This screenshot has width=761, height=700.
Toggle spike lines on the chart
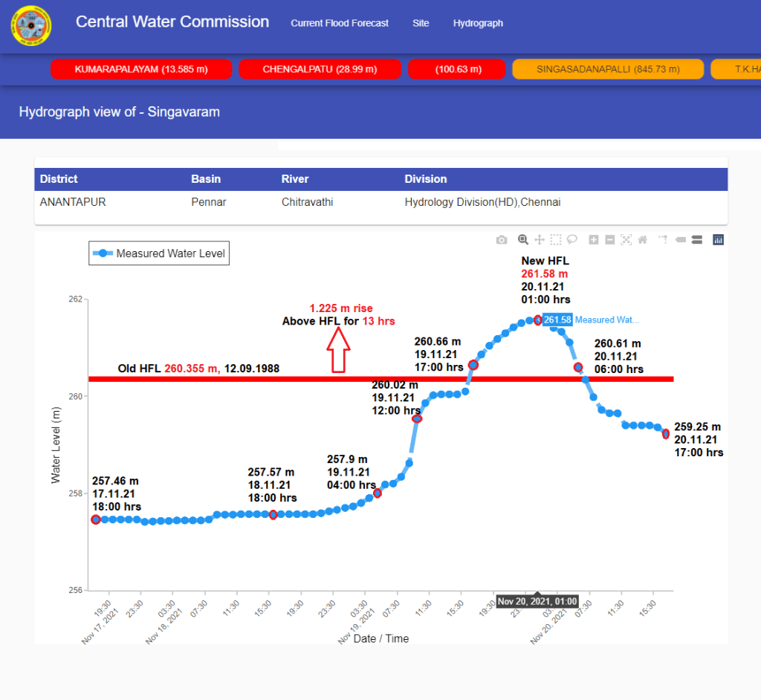664,239
